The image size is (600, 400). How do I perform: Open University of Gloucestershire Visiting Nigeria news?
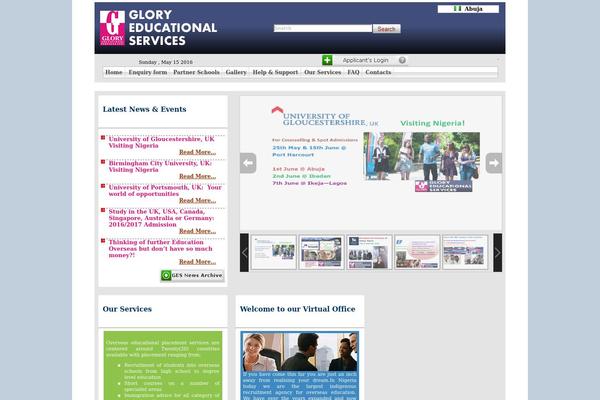coord(161,142)
